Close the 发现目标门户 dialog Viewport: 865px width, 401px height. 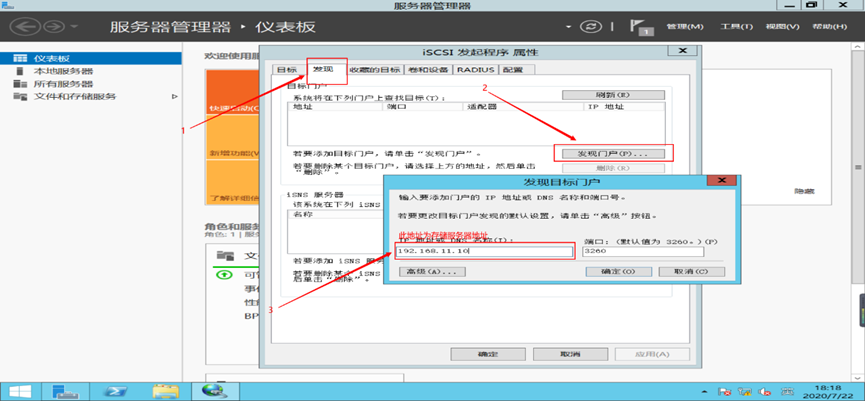(x=722, y=181)
